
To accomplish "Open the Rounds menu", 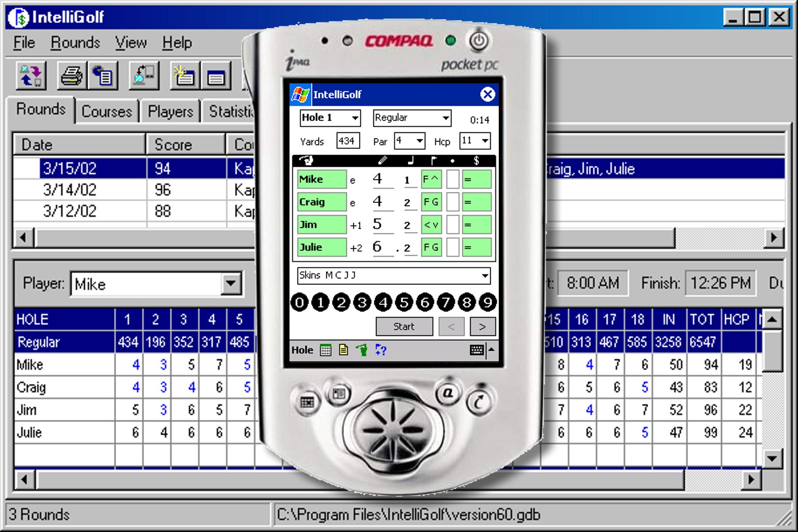I will tap(75, 43).
